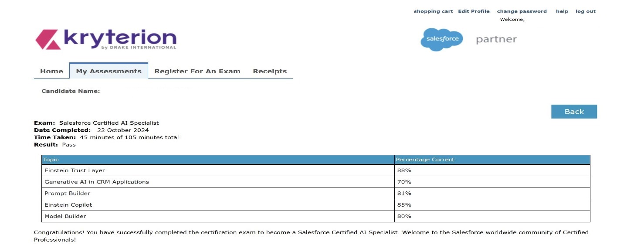Select the Prompt Builder topic cell

(x=218, y=193)
